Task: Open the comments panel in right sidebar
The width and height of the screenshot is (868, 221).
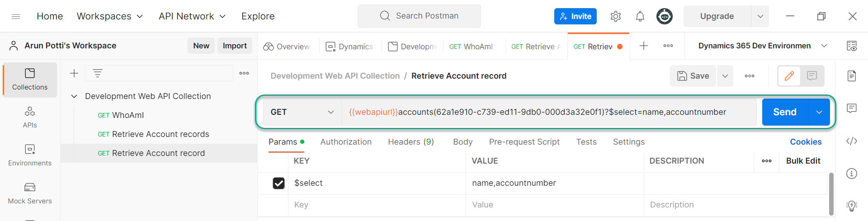Action: tap(852, 108)
